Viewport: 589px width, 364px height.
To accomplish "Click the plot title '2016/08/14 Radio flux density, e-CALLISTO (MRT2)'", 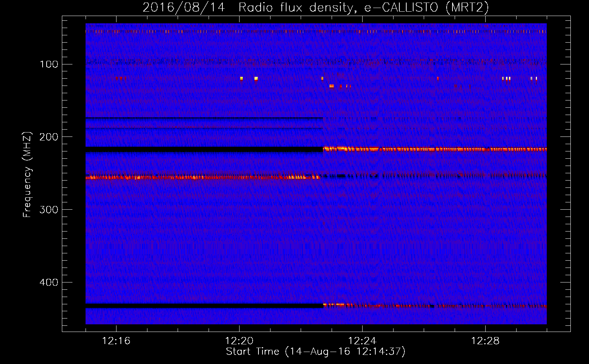I will click(x=316, y=7).
